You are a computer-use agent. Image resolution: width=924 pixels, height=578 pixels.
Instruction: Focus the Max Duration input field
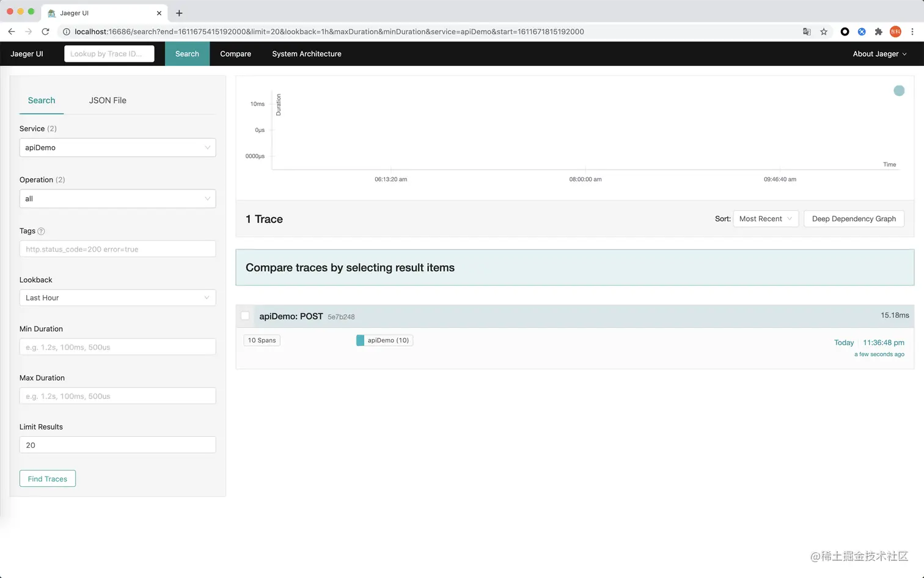(x=117, y=396)
